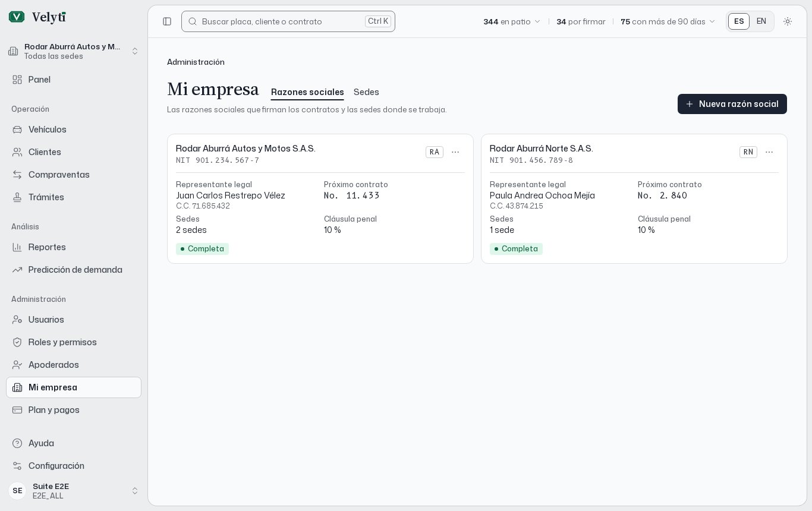Open options menu for Rodar Aburrá Norte
The width and height of the screenshot is (812, 511).
click(x=769, y=152)
